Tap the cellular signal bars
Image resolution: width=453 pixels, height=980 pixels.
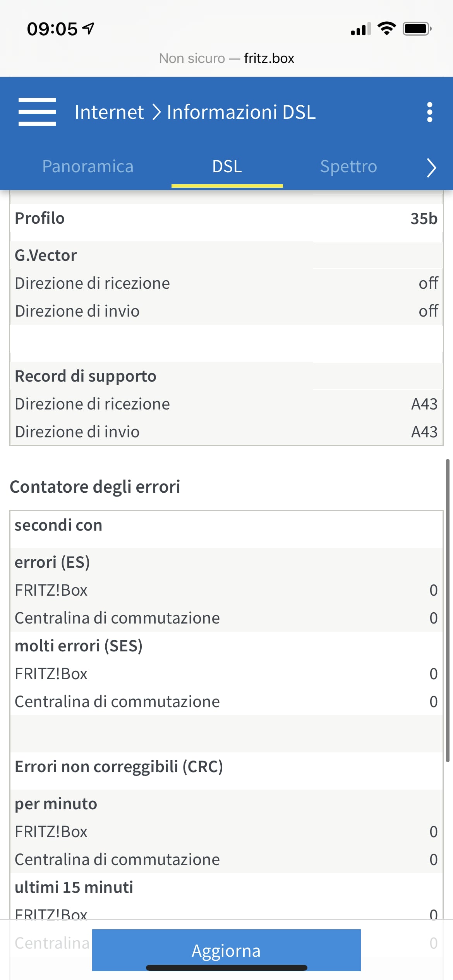(x=360, y=29)
